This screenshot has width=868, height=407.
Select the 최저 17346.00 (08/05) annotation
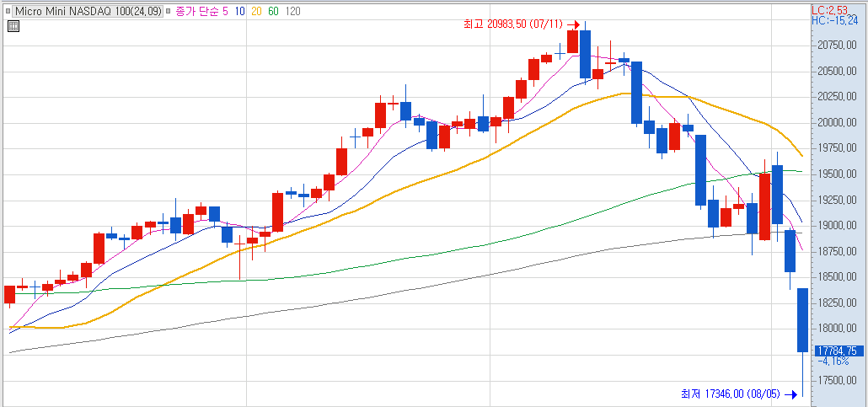point(730,394)
